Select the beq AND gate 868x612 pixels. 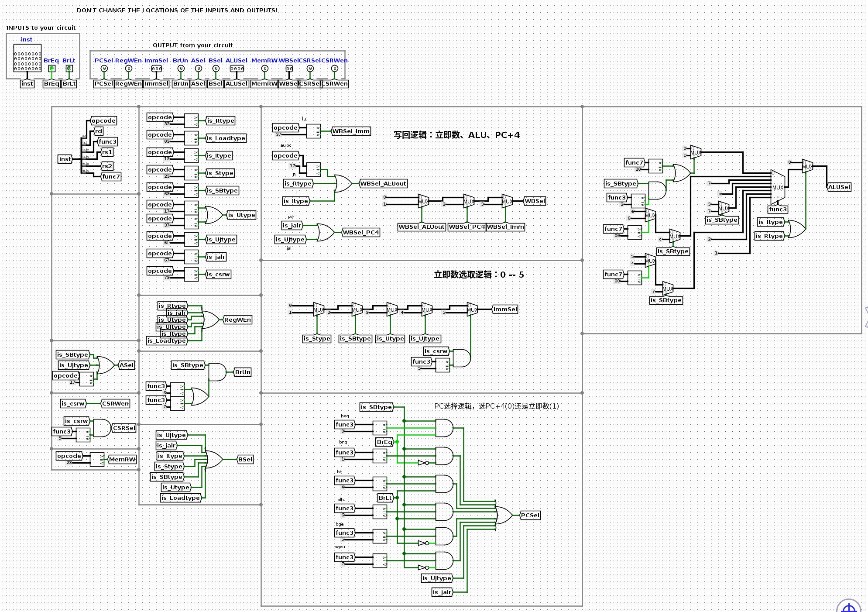click(444, 428)
